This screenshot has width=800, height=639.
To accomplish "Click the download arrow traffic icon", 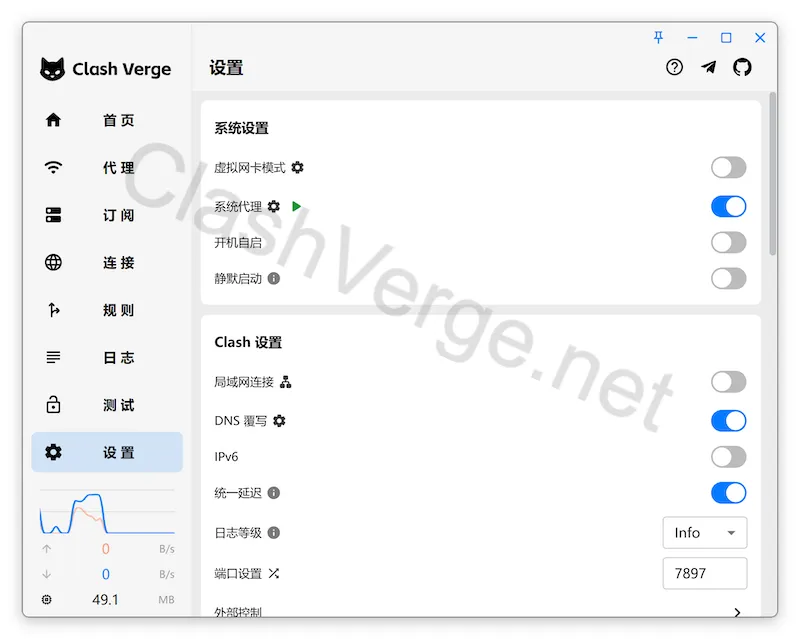I will (46, 574).
